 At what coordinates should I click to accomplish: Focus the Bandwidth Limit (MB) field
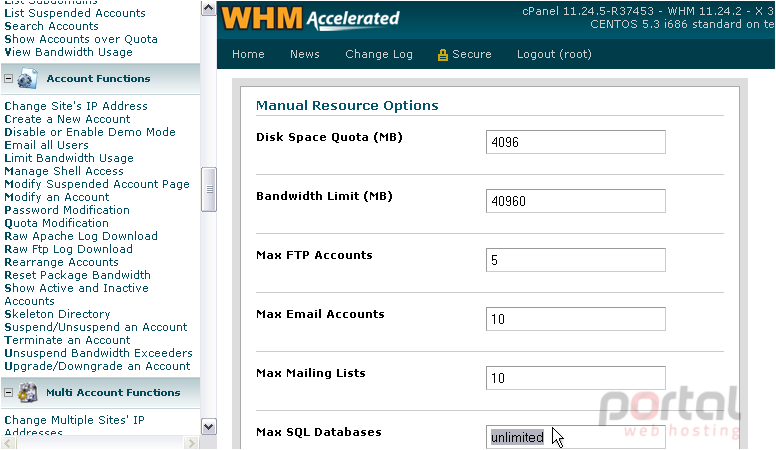576,201
